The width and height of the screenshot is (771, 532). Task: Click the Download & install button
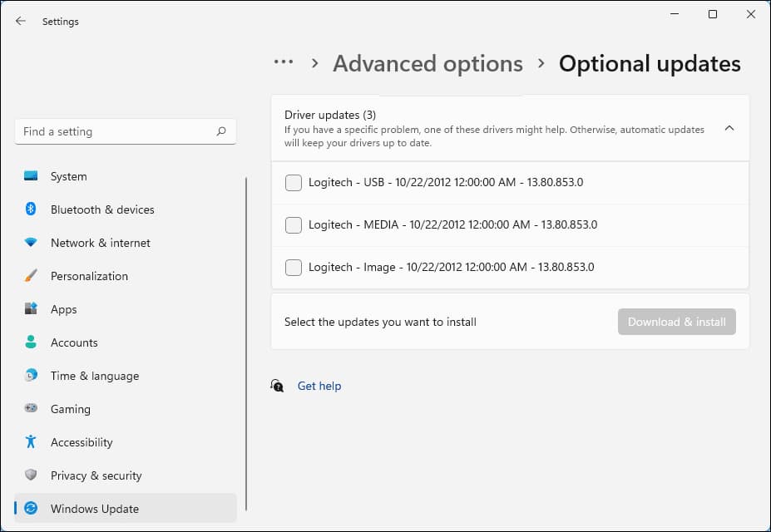pos(676,322)
